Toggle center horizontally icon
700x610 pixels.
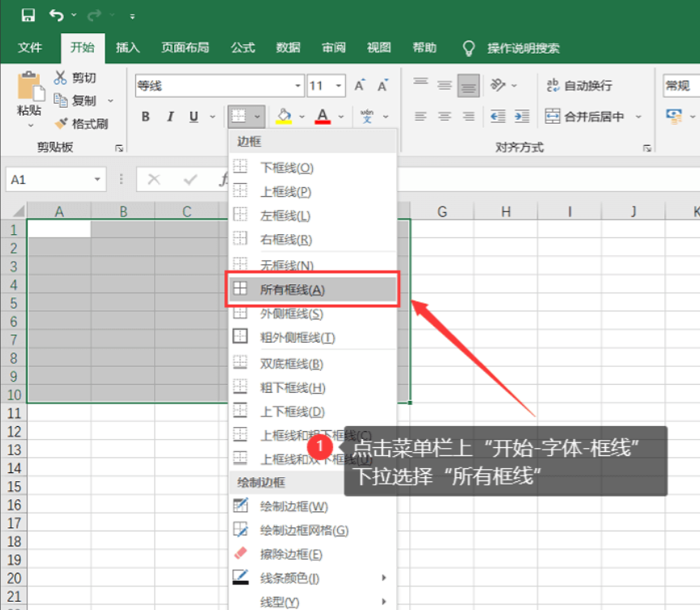(445, 117)
